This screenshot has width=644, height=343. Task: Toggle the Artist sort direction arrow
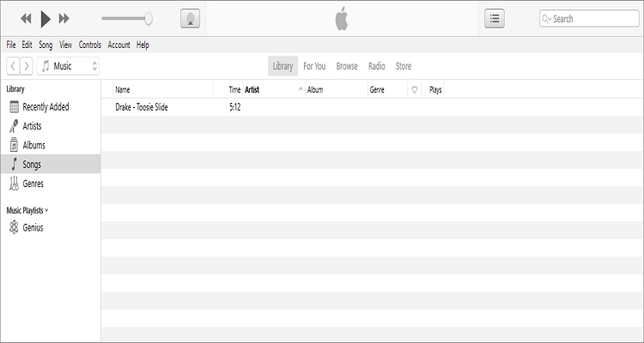pyautogui.click(x=301, y=89)
